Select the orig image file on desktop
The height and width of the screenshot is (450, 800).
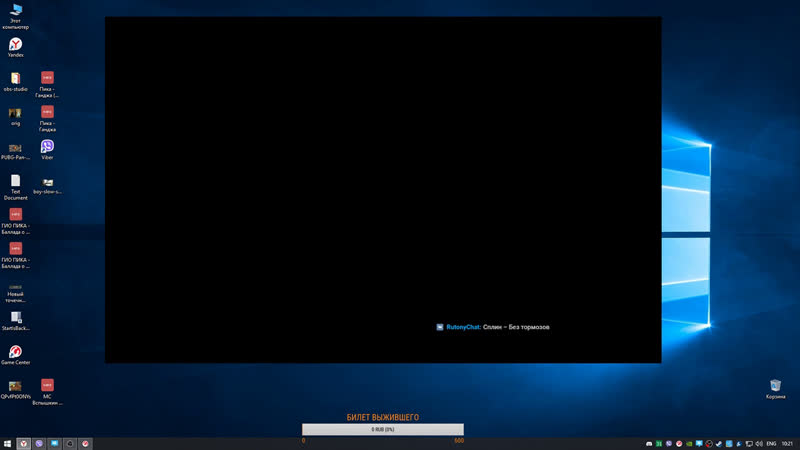(15, 116)
